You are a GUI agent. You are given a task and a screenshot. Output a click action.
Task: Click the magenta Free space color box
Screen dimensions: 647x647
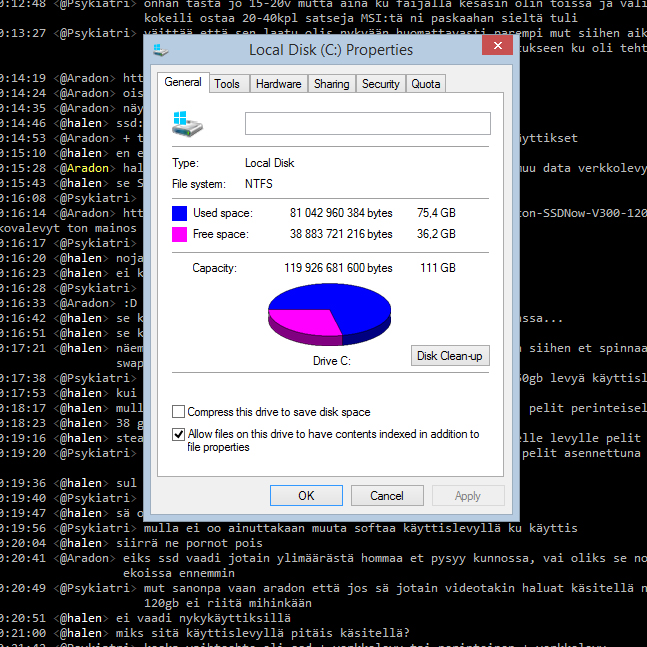tap(180, 234)
